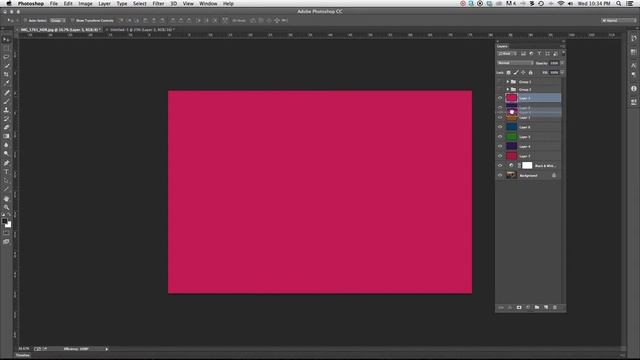Select the Healing Brush tool

(x=6, y=93)
